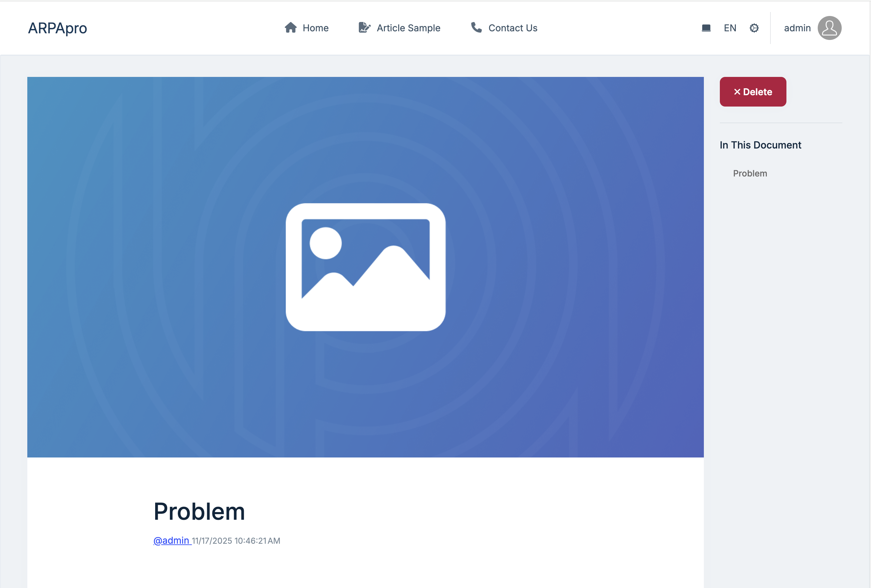Click the In This Document heading
Screen dimensions: 871x588
(x=760, y=145)
